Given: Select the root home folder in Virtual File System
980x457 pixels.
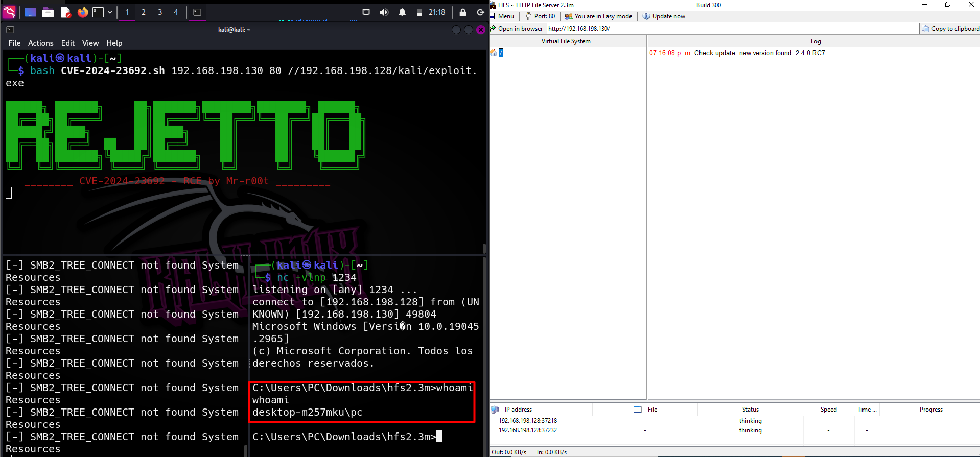Looking at the screenshot, I should [497, 53].
